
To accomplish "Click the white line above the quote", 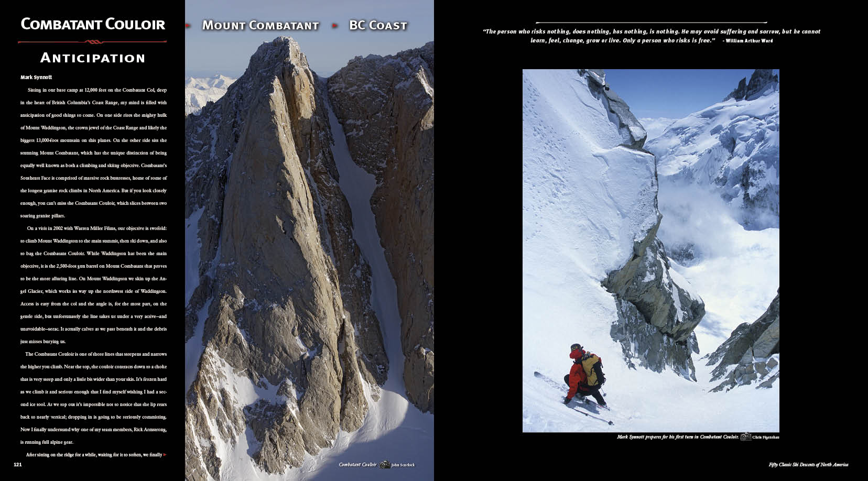I will (x=651, y=23).
